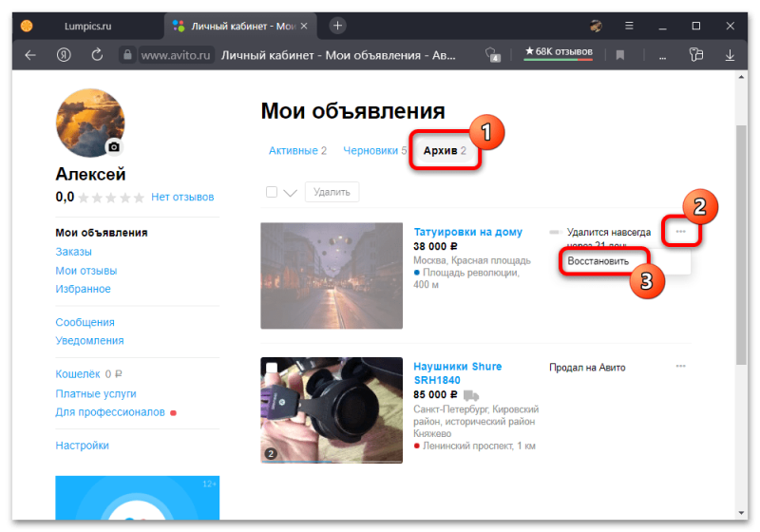Switch to the Lumpics.ru browser tab
The height and width of the screenshot is (532, 760).
(87, 27)
